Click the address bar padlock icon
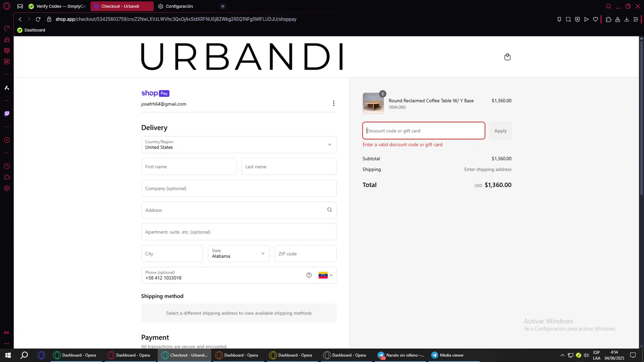Image resolution: width=644 pixels, height=362 pixels. (49, 19)
